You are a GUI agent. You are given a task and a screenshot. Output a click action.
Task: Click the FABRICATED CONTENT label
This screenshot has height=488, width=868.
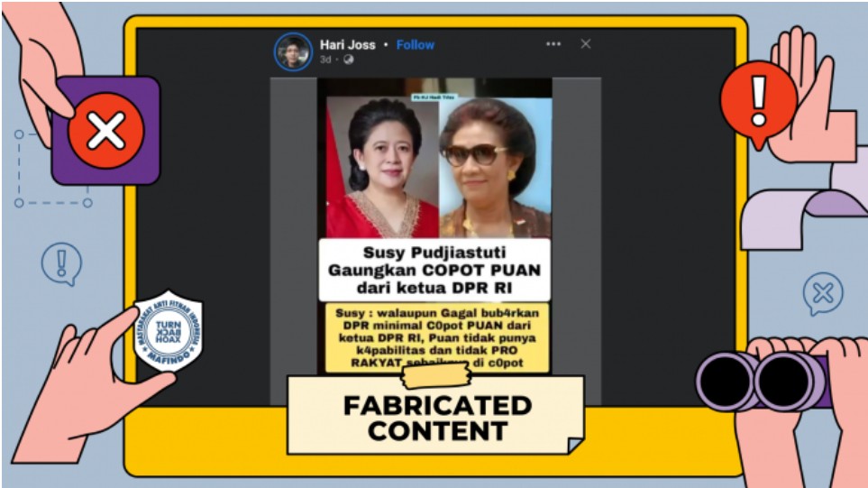point(436,417)
